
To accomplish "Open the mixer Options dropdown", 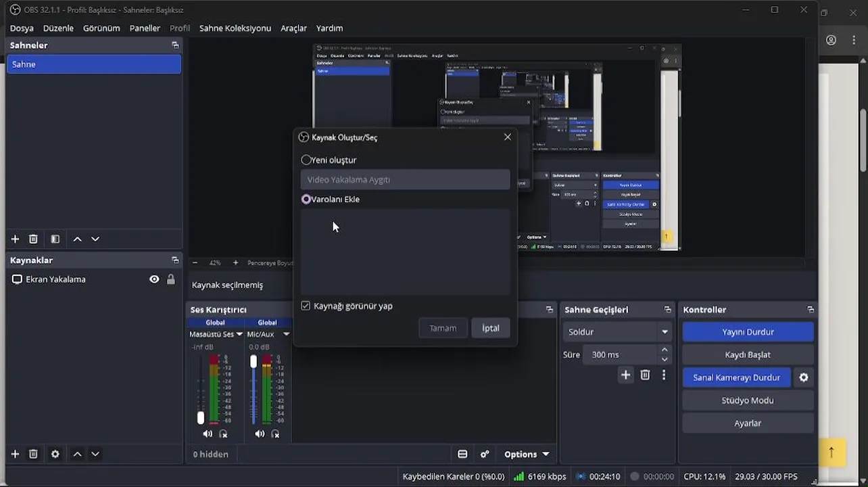I will (x=527, y=454).
